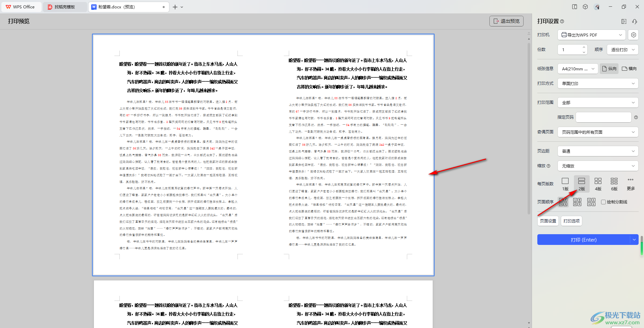Choose the 1版 single page layout
This screenshot has height=328, width=644.
tap(565, 184)
